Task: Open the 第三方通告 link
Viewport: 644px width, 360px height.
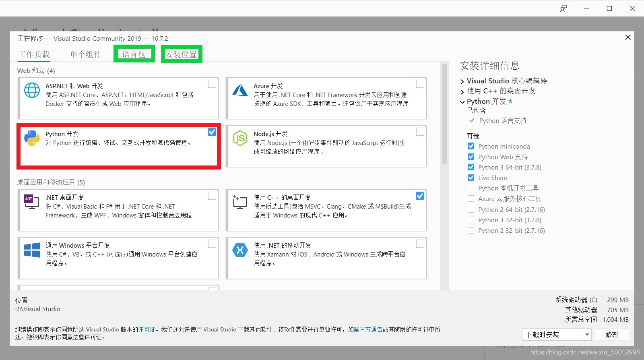Action: [x=368, y=329]
